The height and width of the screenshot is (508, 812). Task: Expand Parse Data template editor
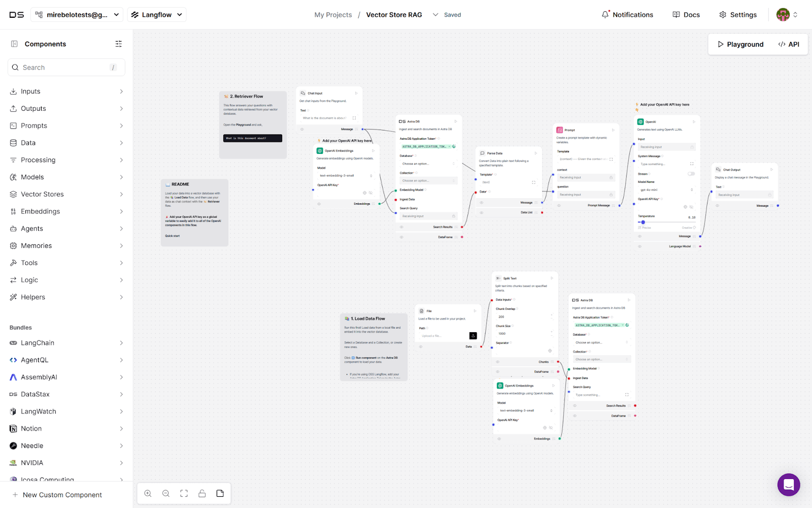(x=533, y=182)
